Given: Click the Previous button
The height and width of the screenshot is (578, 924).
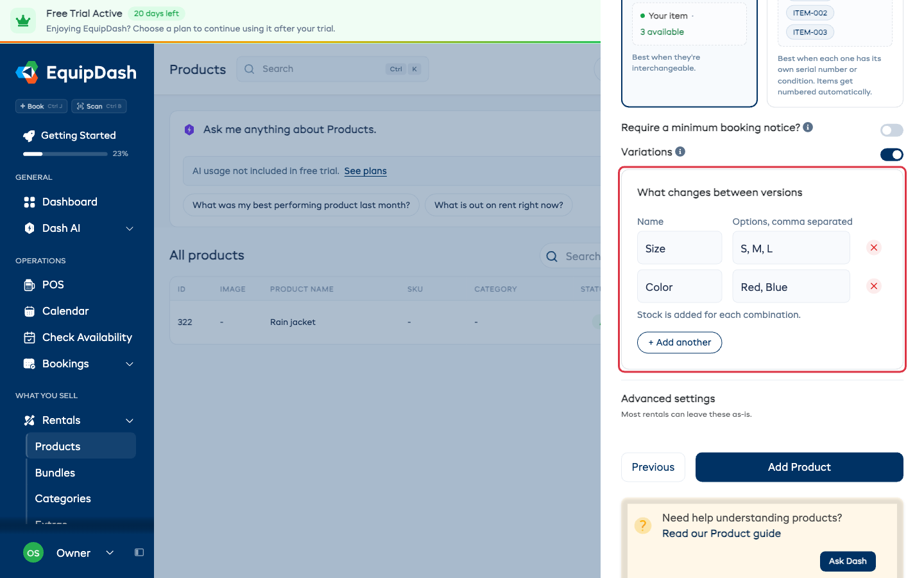Looking at the screenshot, I should (653, 468).
